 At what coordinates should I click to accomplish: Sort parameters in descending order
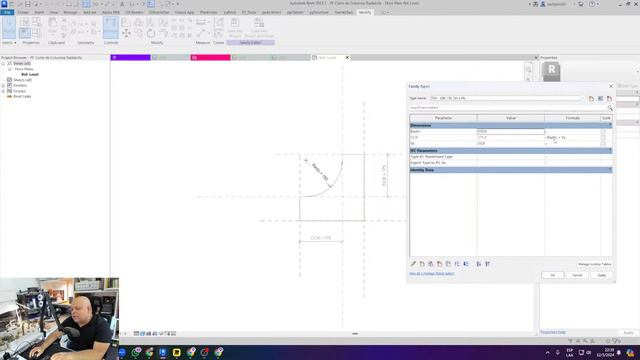(487, 264)
